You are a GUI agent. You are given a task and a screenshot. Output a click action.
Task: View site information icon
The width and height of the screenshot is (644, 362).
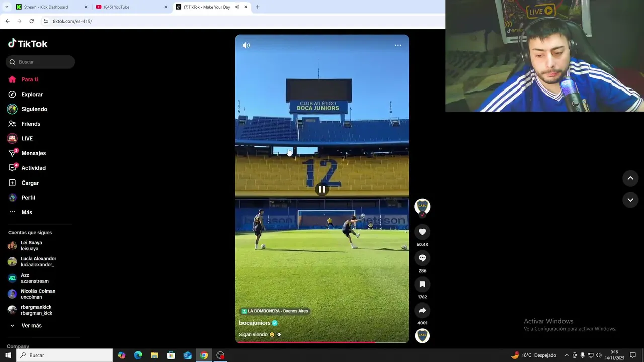click(46, 21)
